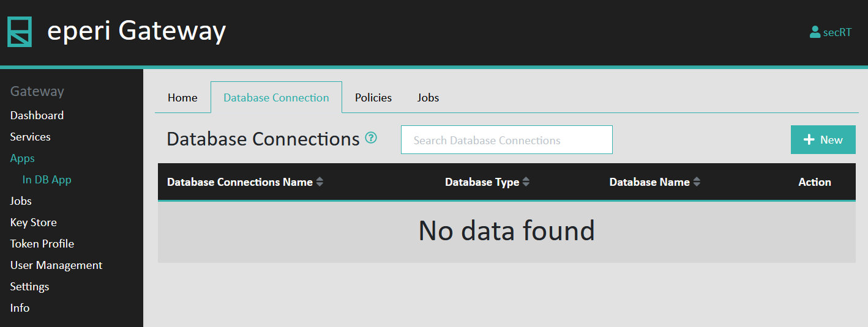Go to User Management
The image size is (868, 327).
pyautogui.click(x=56, y=265)
